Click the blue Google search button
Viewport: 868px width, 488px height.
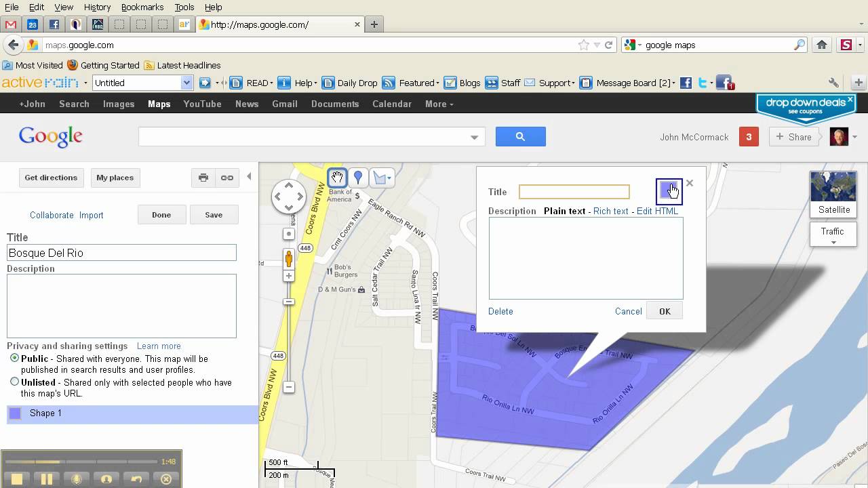click(x=520, y=136)
